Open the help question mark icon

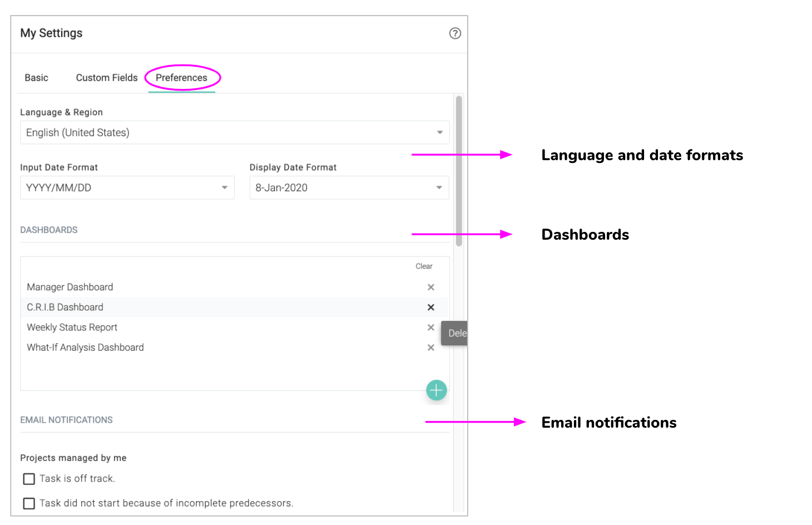[x=455, y=33]
